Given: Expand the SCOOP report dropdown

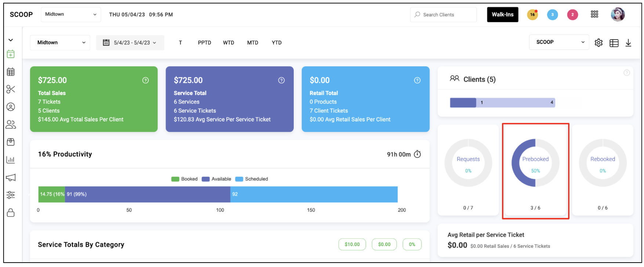Looking at the screenshot, I should (559, 42).
